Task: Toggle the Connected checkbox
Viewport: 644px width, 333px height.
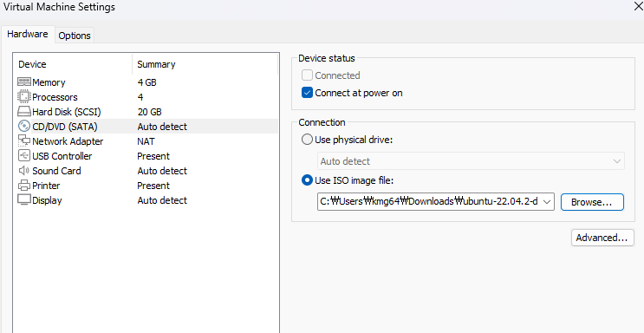Action: coord(307,75)
